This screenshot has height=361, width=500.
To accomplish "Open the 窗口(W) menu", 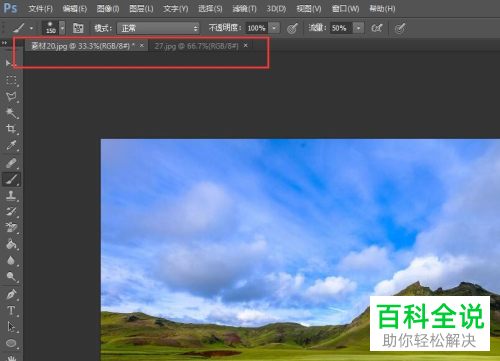I will [345, 9].
